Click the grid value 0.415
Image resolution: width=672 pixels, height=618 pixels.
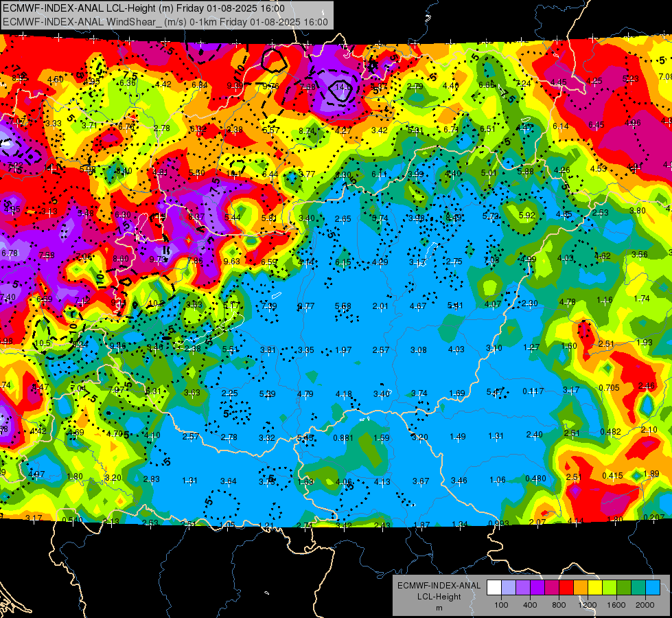click(x=612, y=475)
